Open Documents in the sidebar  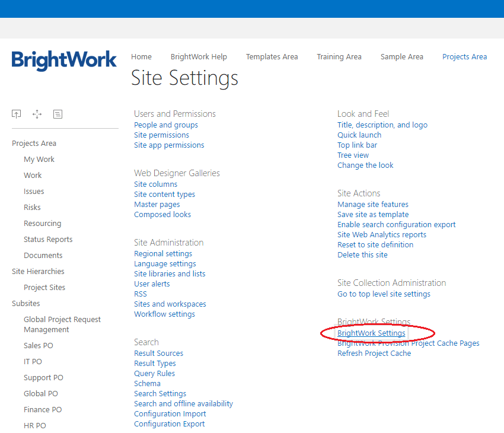pyautogui.click(x=43, y=256)
